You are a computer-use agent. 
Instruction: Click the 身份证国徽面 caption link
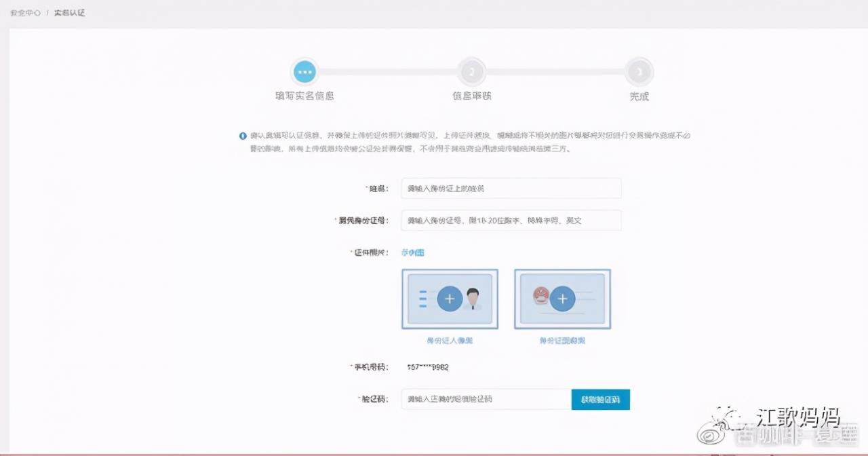click(562, 339)
